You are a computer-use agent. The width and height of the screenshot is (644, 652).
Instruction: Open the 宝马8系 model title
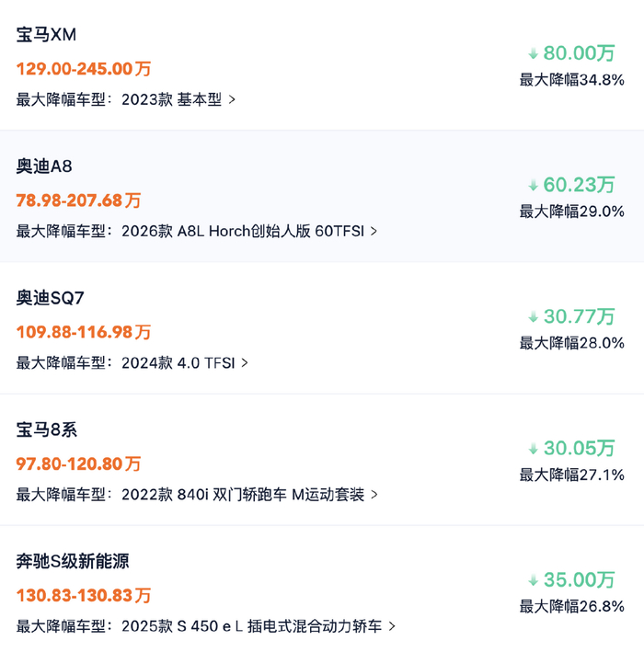click(x=47, y=430)
